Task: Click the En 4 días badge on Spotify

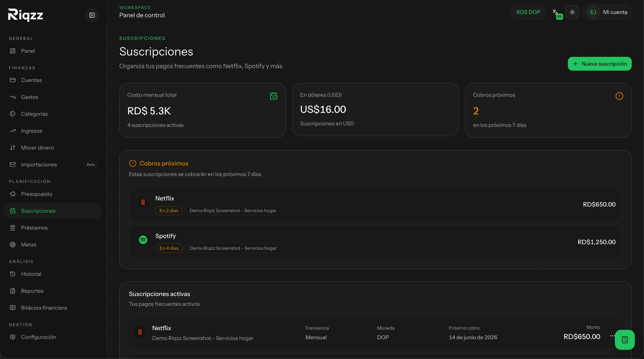Action: coord(169,248)
